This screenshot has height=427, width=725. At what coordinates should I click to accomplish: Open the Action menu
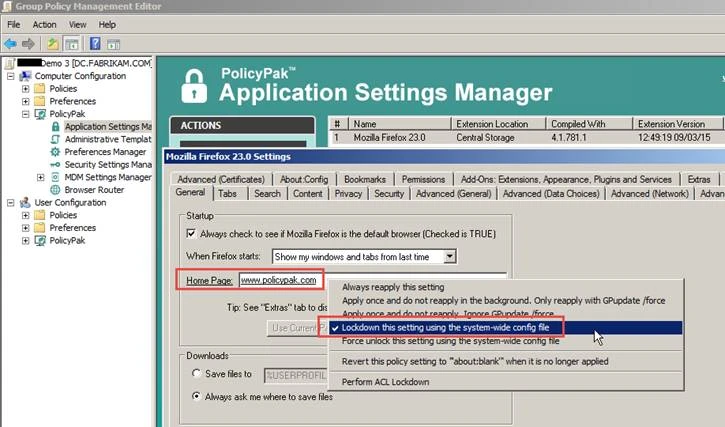pyautogui.click(x=44, y=24)
